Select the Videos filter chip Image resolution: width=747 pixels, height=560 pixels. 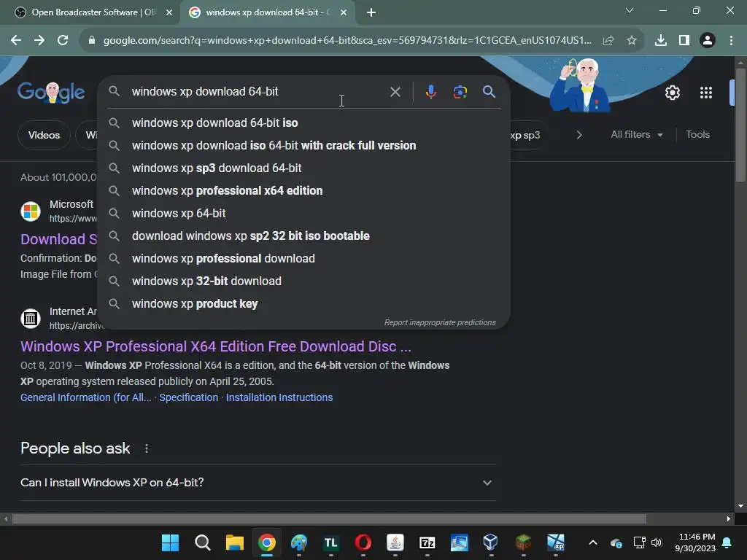tap(44, 135)
